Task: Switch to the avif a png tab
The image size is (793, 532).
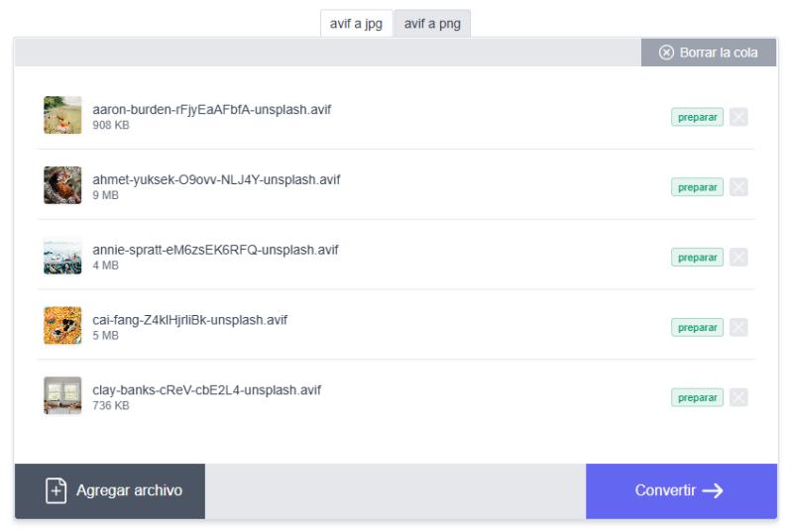Action: coord(431,24)
